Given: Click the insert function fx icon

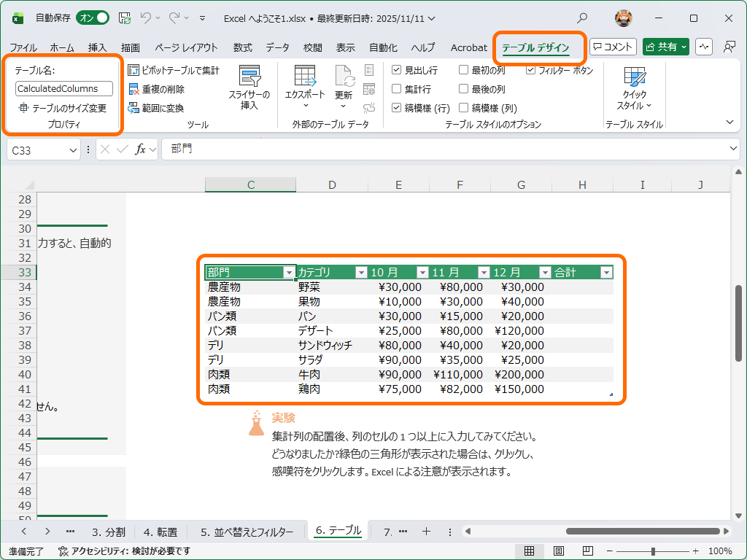Looking at the screenshot, I should [x=140, y=149].
